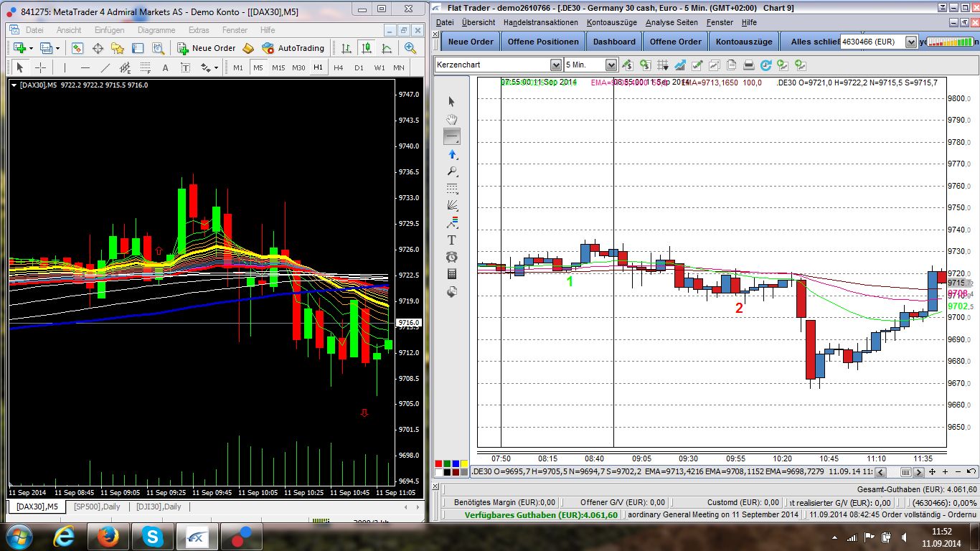Toggle AutoTrading on
This screenshot has width=980, height=551.
293,48
